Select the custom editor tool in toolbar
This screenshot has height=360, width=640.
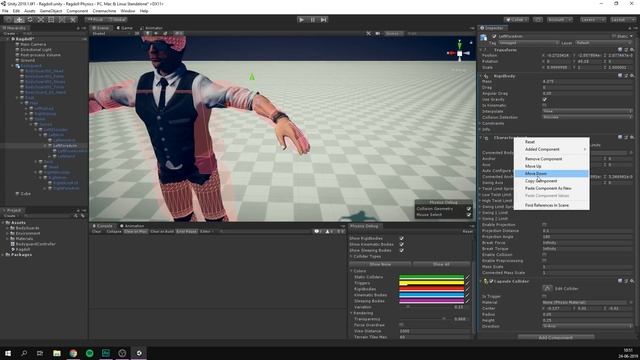click(x=73, y=20)
